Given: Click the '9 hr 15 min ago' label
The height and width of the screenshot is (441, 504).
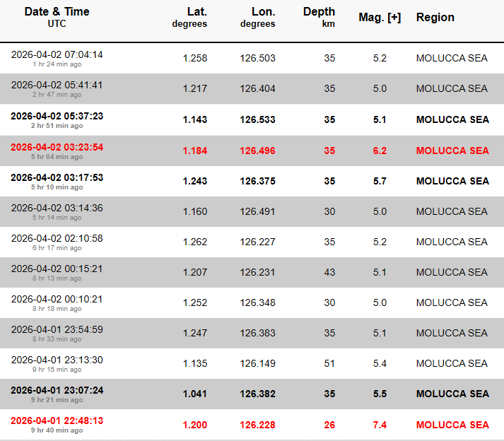Looking at the screenshot, I should click(57, 370).
